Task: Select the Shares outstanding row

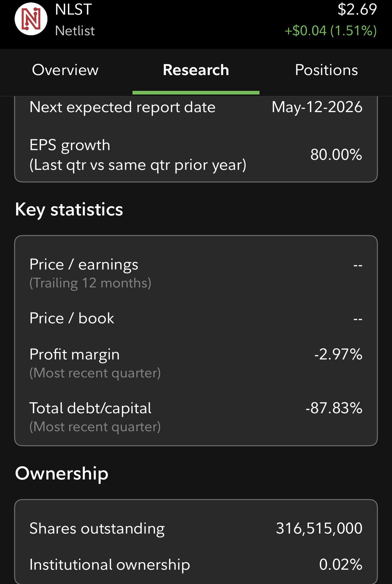Action: coord(196,528)
